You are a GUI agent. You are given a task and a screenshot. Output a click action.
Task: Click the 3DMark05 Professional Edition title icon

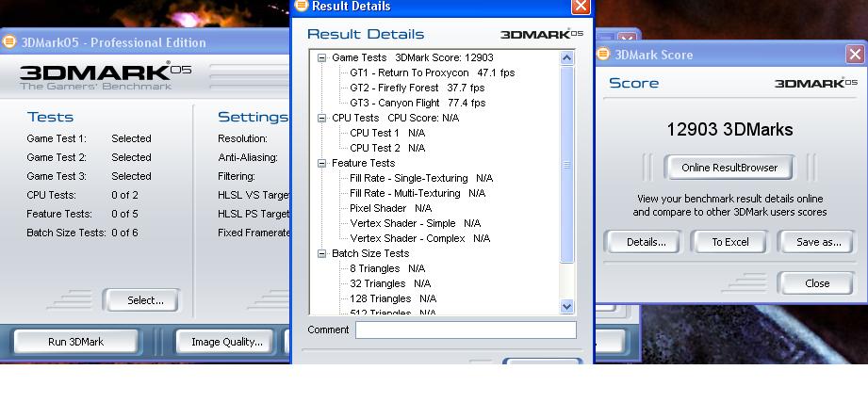pos(9,42)
